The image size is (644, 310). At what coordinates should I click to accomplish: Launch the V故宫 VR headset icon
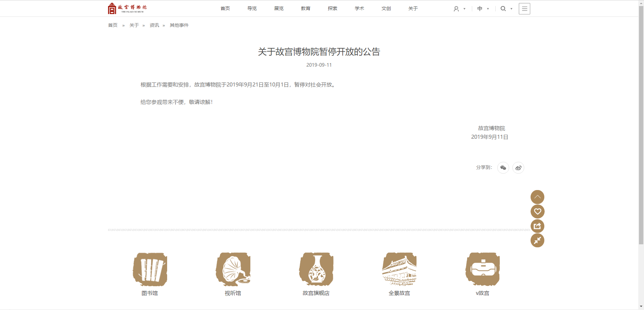[483, 269]
